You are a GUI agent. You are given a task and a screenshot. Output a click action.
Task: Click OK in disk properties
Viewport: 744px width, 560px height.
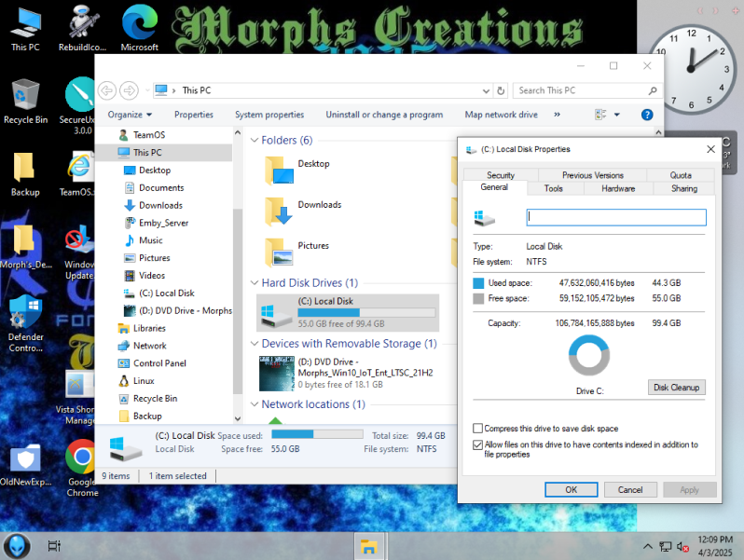coord(571,489)
